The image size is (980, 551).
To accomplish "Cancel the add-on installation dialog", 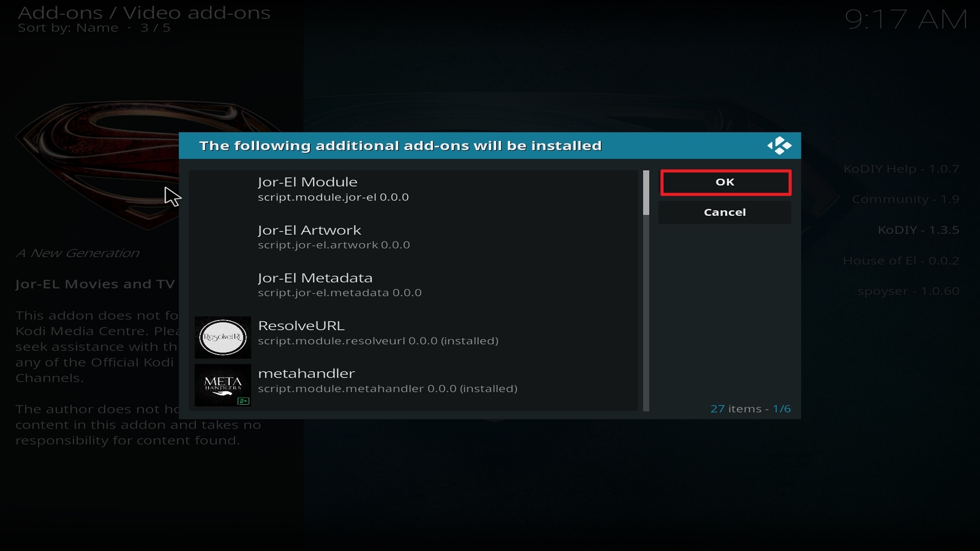I will 725,212.
